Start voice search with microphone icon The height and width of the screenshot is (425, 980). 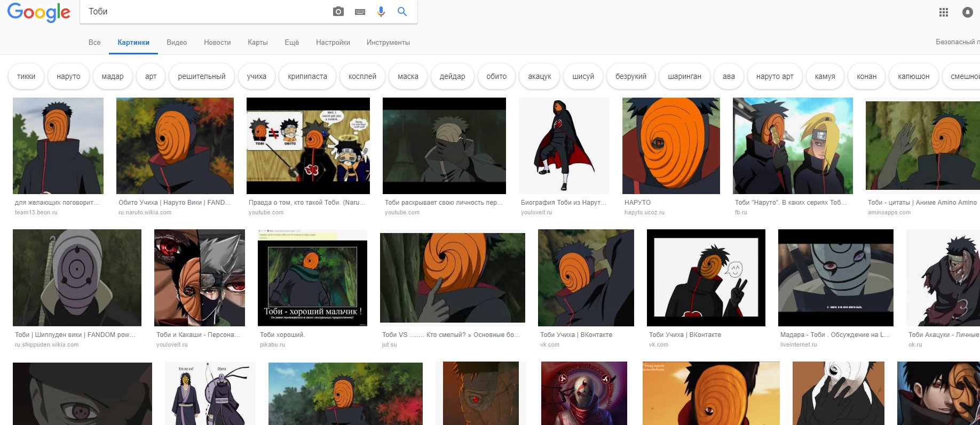click(381, 12)
